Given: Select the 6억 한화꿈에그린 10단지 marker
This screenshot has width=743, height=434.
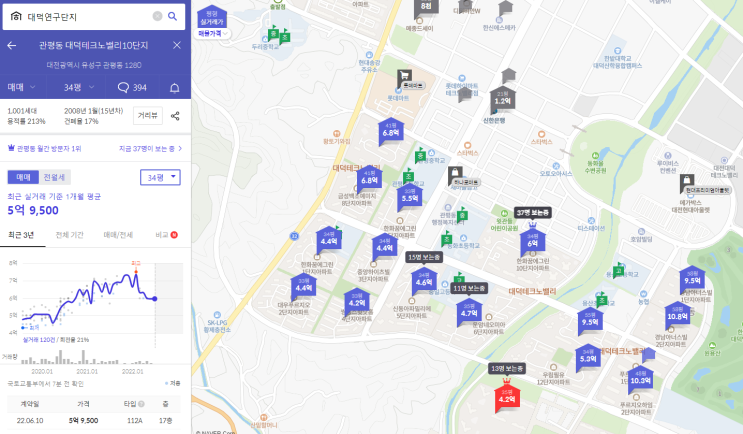Looking at the screenshot, I should pos(532,241).
